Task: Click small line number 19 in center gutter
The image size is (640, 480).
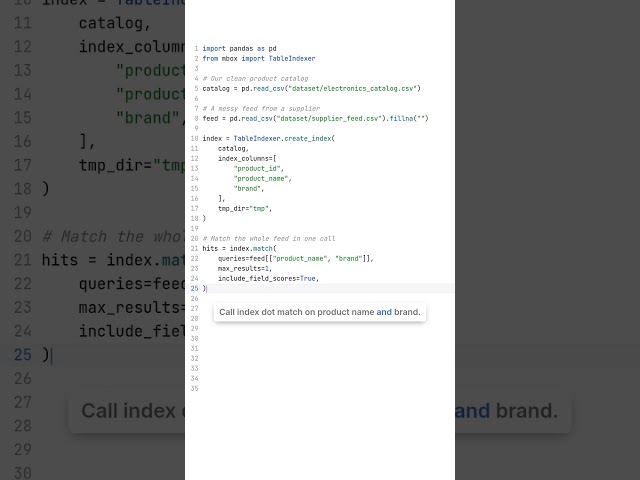Action: [x=194, y=229]
